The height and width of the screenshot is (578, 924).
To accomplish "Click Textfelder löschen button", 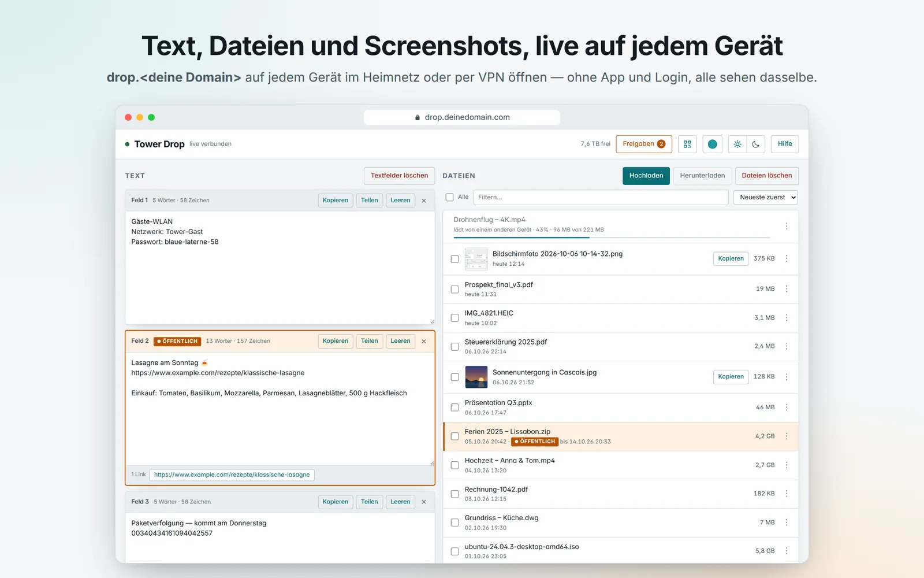I will [x=399, y=176].
